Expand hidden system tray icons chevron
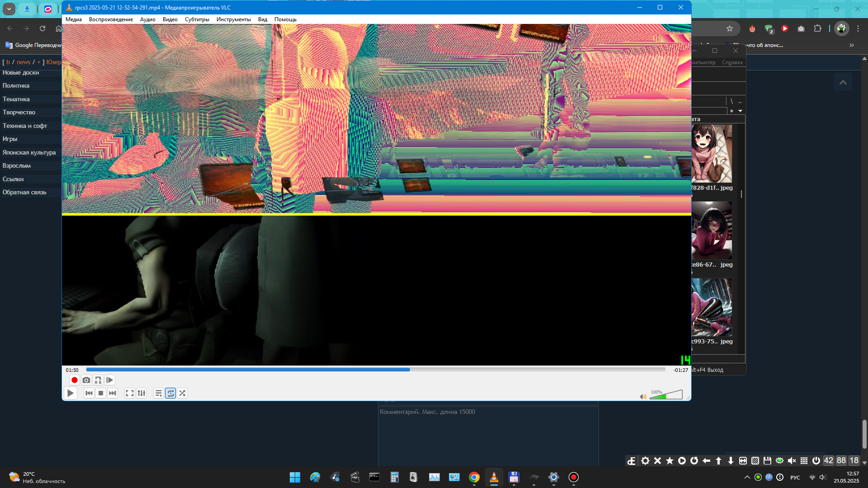Screen dimensions: 868x488 click(x=747, y=477)
